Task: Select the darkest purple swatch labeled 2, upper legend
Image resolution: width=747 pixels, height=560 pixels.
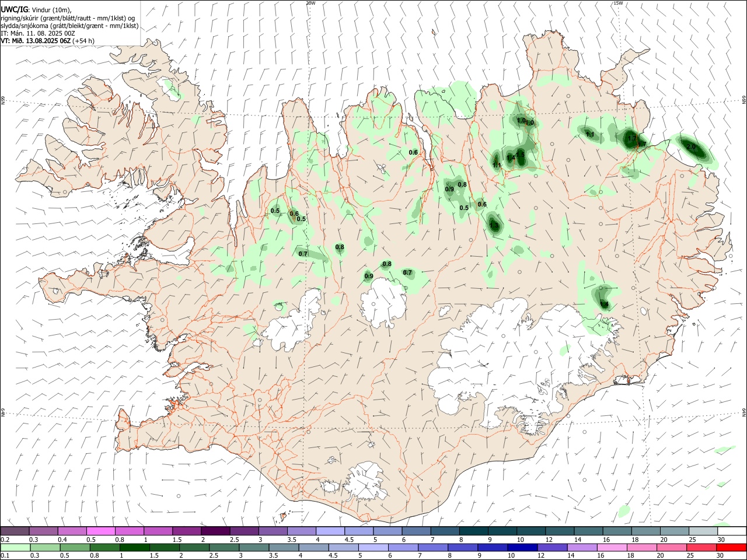Action: (215, 531)
